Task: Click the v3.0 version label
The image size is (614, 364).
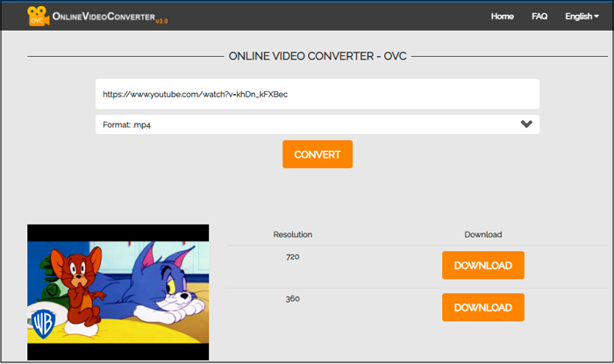Action: [x=161, y=21]
